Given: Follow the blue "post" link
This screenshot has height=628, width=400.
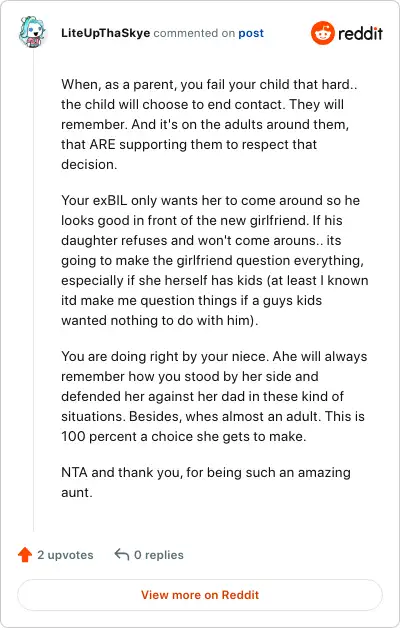Looking at the screenshot, I should pyautogui.click(x=251, y=33).
